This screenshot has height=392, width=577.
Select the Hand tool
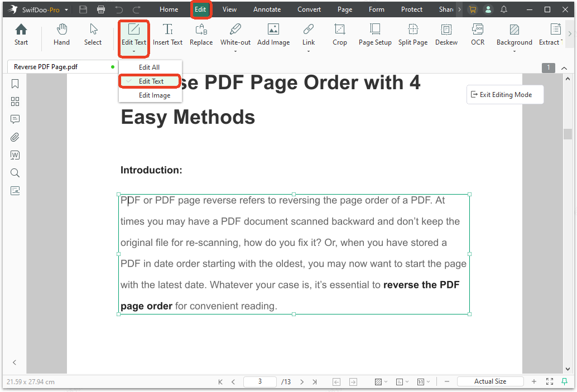tap(61, 35)
